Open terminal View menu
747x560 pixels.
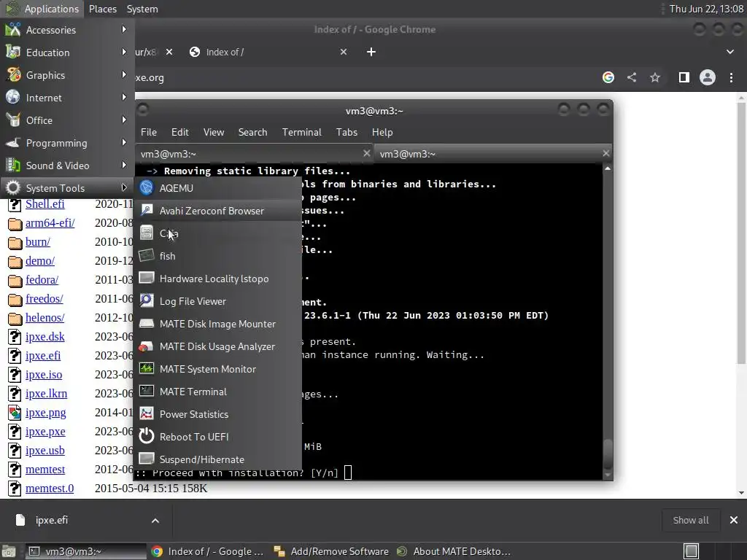(214, 133)
